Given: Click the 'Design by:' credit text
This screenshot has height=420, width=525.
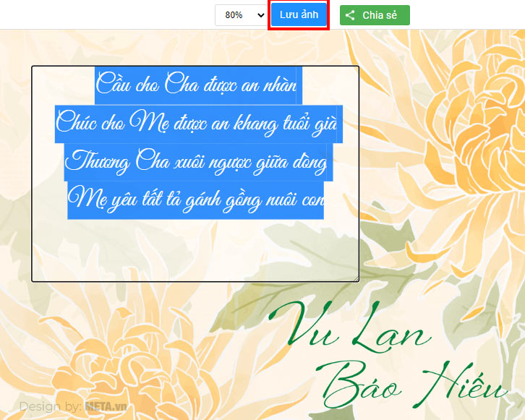Looking at the screenshot, I should click(x=50, y=406).
